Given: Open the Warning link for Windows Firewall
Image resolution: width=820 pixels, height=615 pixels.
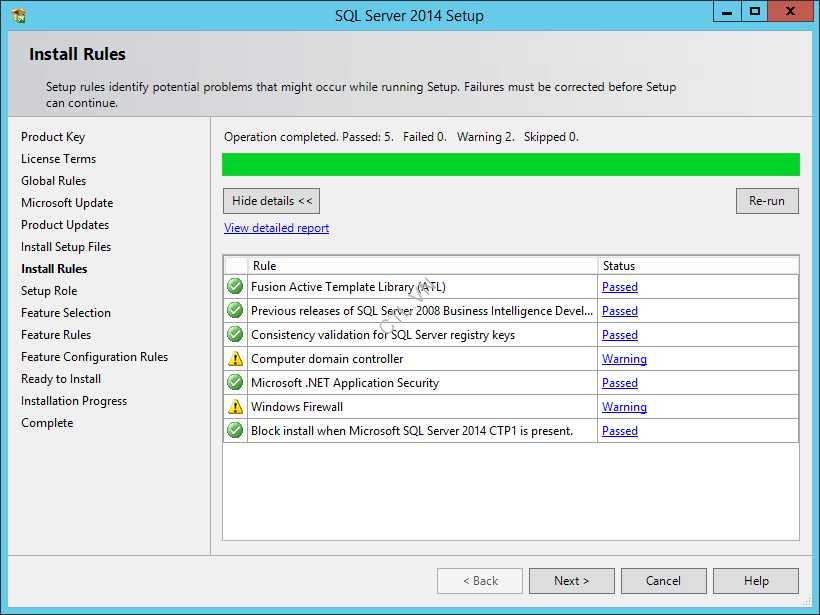Looking at the screenshot, I should tap(624, 406).
